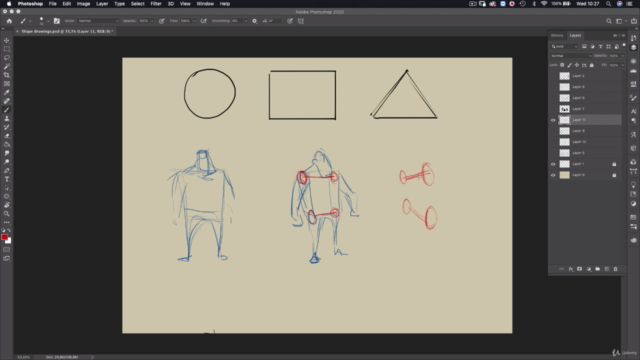This screenshot has width=640, height=360.
Task: Select the Shape drawings.psd document tab
Action: (65, 31)
